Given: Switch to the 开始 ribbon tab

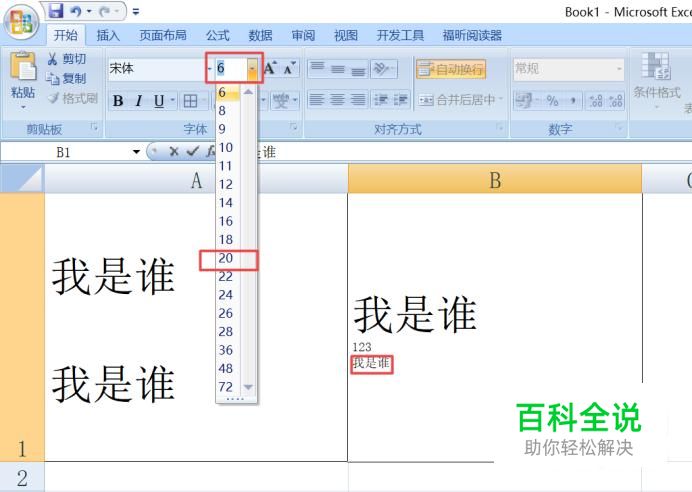Looking at the screenshot, I should (65, 35).
